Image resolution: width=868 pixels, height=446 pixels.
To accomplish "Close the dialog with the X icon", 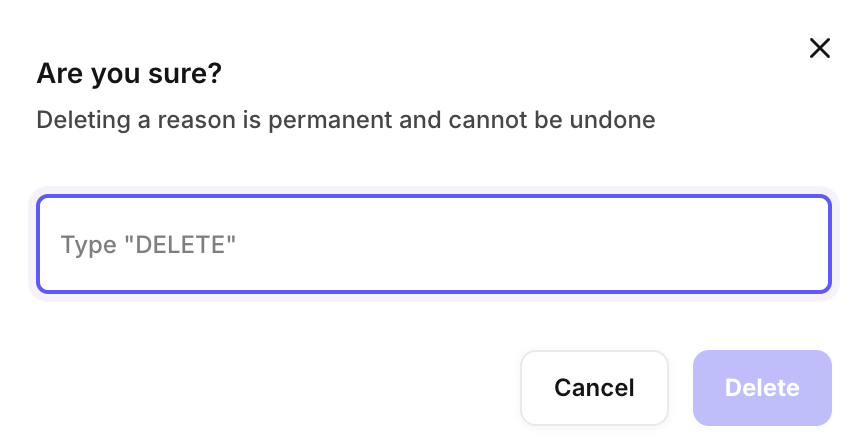I will pos(820,48).
